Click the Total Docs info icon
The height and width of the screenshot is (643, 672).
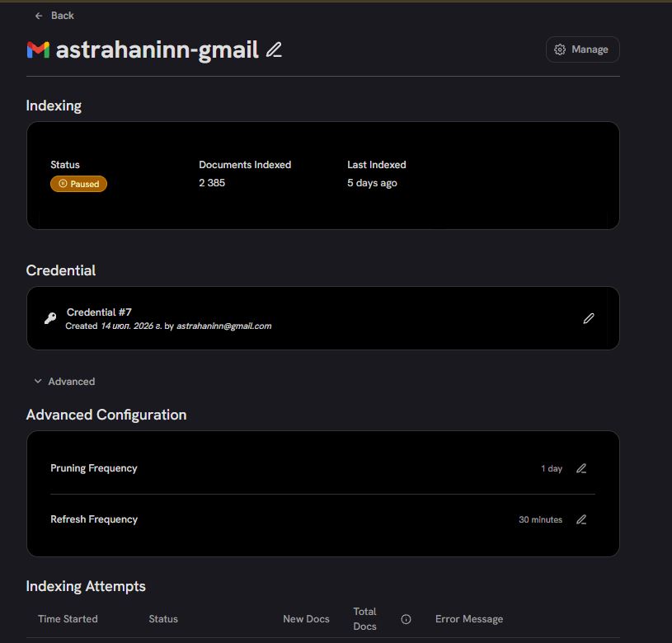406,619
